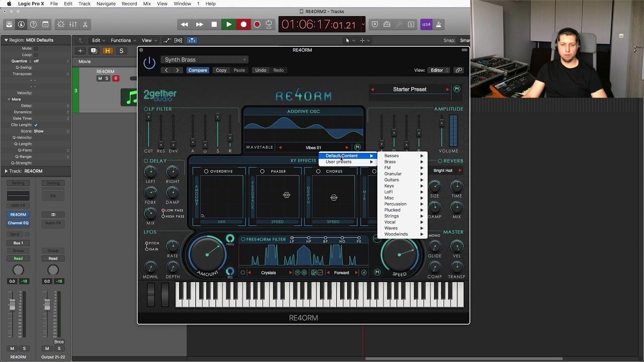Open the Granular preset submenu

tap(403, 174)
